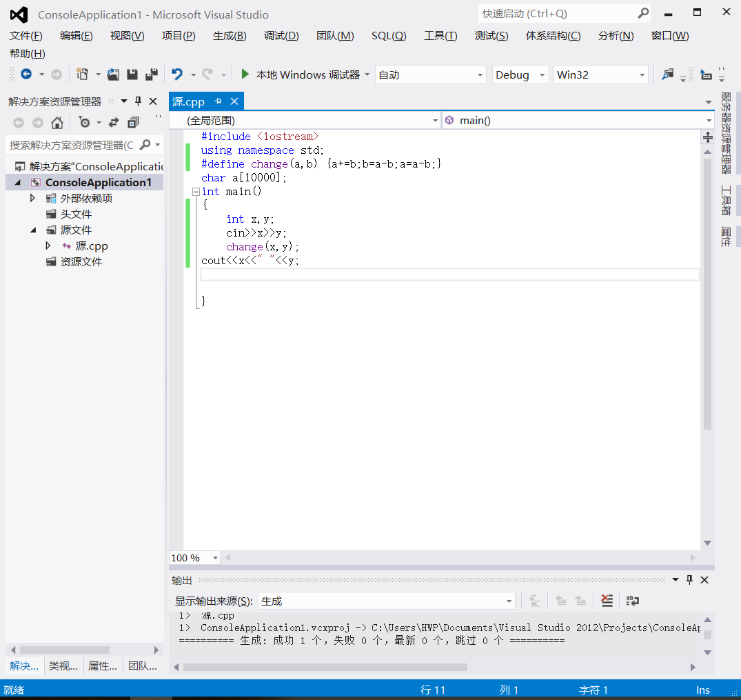Open the Debug configuration dropdown
741x700 pixels.
(542, 74)
